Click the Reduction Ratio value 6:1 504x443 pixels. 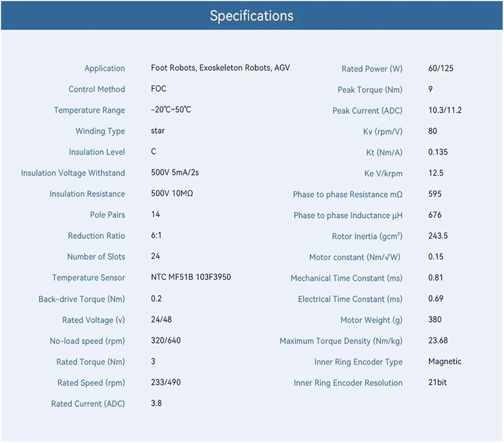pos(156,235)
